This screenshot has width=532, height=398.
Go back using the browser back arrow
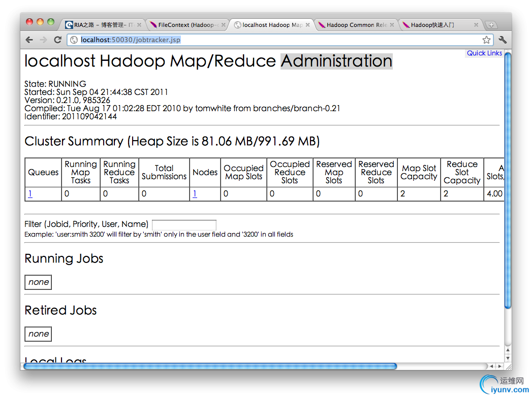29,40
